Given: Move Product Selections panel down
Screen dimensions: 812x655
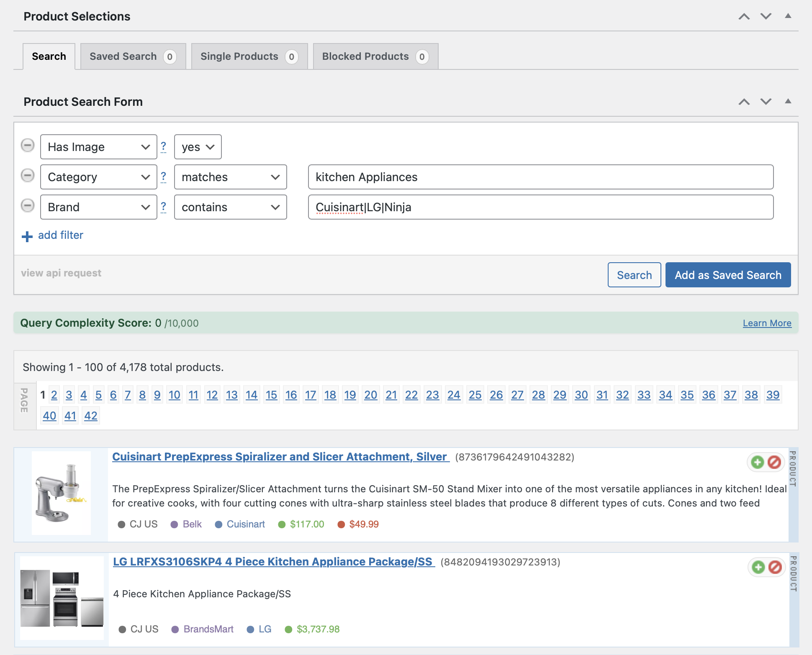Looking at the screenshot, I should click(766, 16).
